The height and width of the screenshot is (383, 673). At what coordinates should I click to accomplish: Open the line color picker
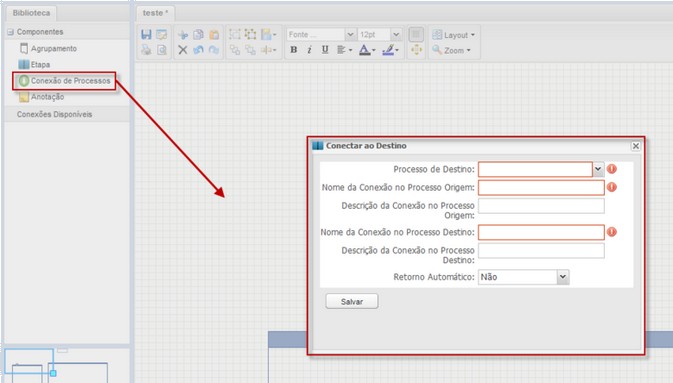tap(390, 50)
